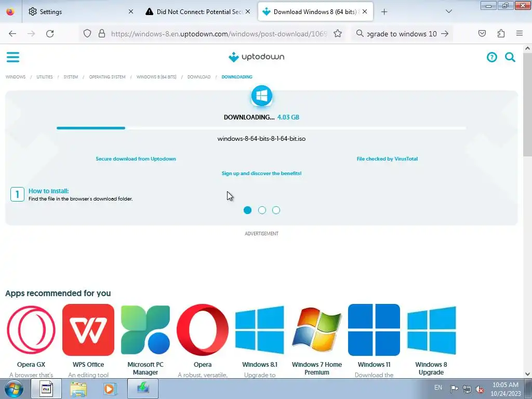Image resolution: width=532 pixels, height=399 pixels.
Task: Click the Uptodown logo
Action: (257, 57)
